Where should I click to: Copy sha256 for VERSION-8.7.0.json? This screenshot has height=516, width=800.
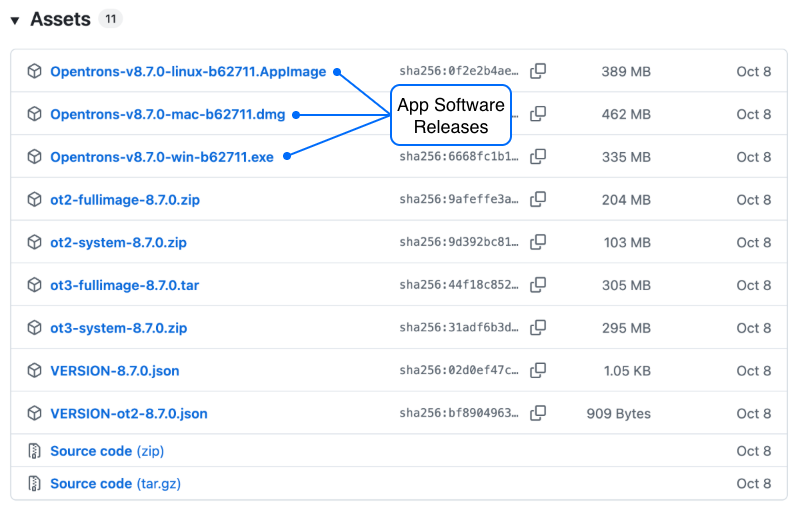tap(538, 371)
